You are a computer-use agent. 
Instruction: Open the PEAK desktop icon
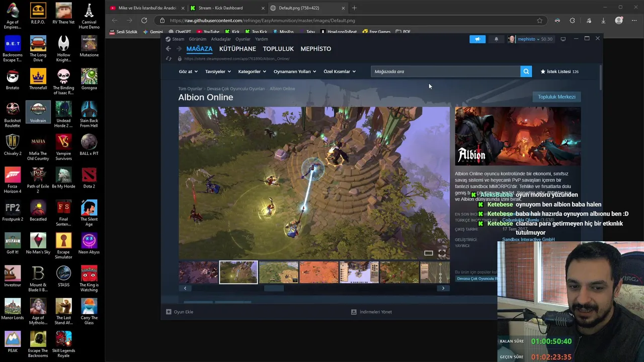tap(13, 342)
